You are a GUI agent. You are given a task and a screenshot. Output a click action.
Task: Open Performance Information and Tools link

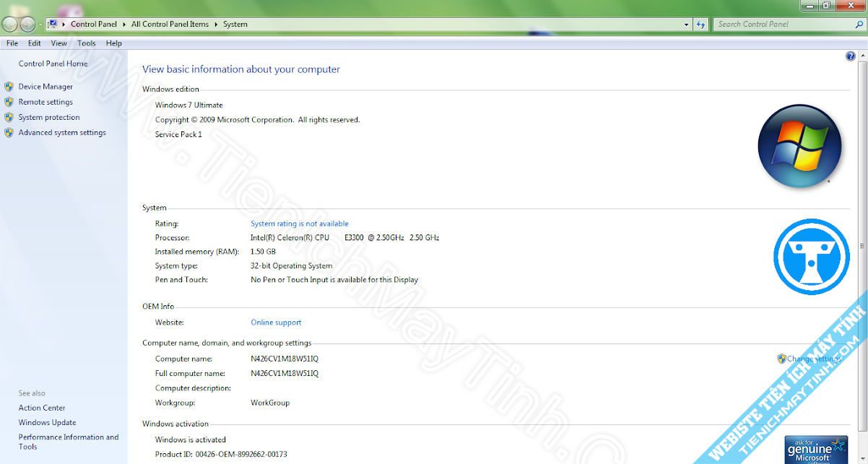coord(69,442)
